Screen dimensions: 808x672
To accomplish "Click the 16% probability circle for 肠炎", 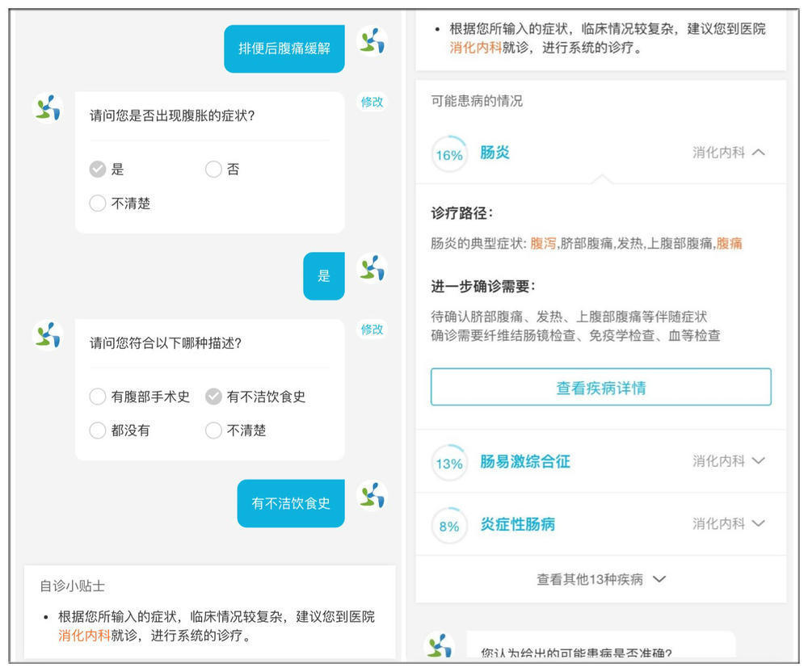I will (x=448, y=153).
